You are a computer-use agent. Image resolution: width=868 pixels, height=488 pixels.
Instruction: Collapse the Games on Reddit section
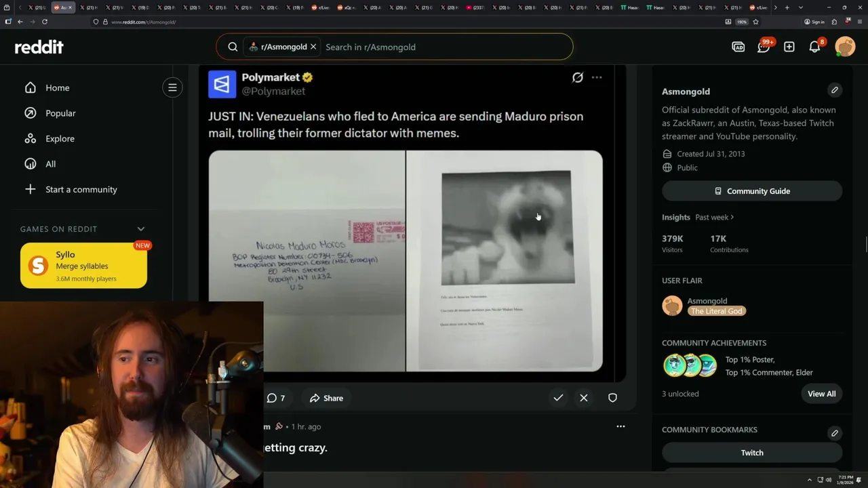click(141, 229)
